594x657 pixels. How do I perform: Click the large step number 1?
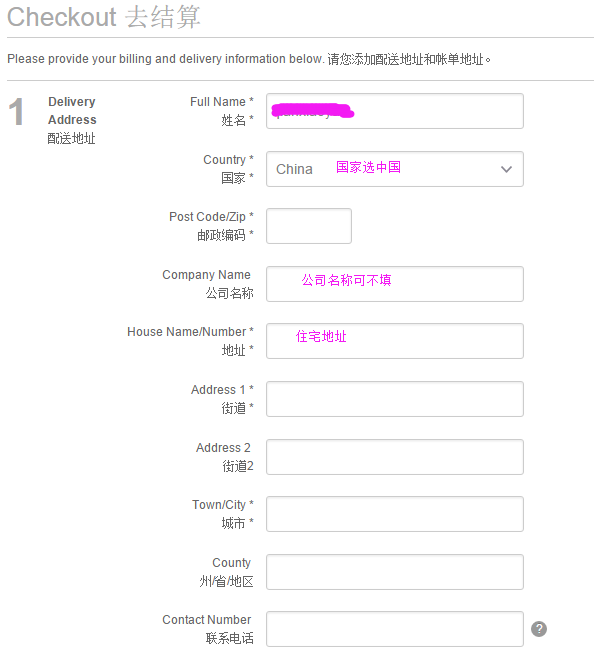coord(16,111)
